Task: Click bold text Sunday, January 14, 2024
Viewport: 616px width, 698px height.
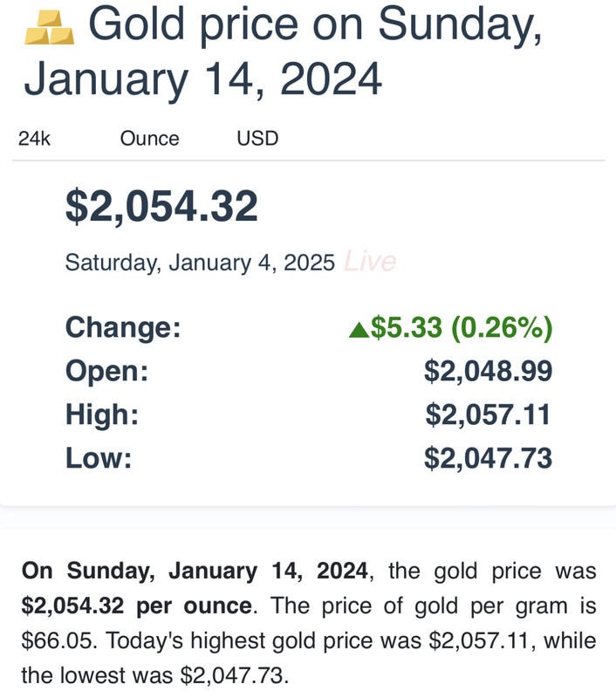Action: click(x=217, y=571)
